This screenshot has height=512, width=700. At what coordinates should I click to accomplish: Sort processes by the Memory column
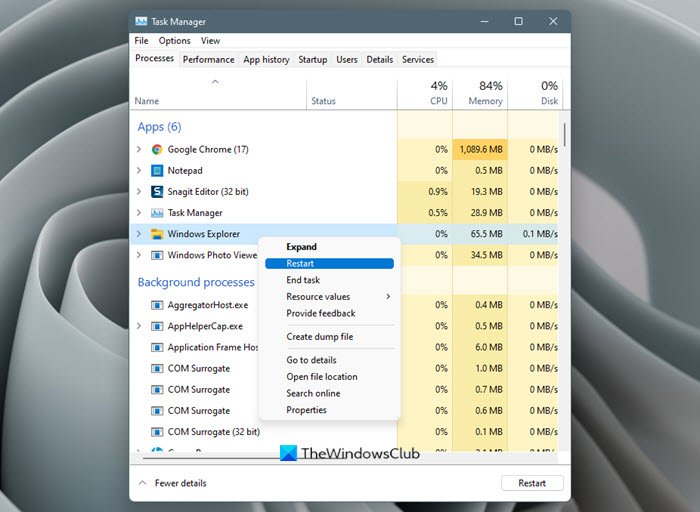(480, 94)
